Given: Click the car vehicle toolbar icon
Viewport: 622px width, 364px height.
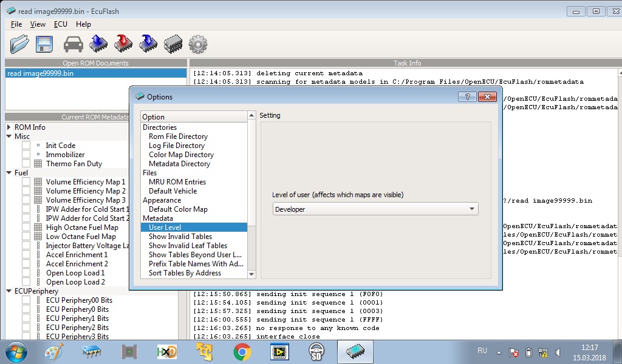Looking at the screenshot, I should (x=73, y=44).
